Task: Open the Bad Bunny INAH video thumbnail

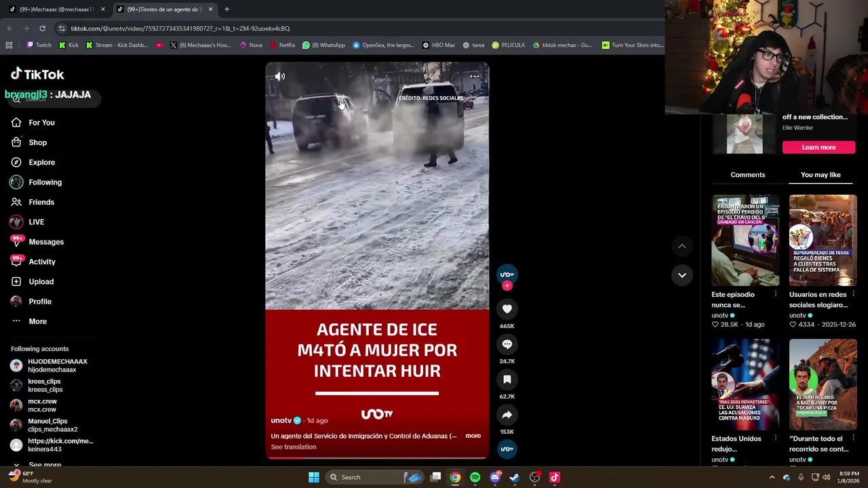Action: pos(823,384)
